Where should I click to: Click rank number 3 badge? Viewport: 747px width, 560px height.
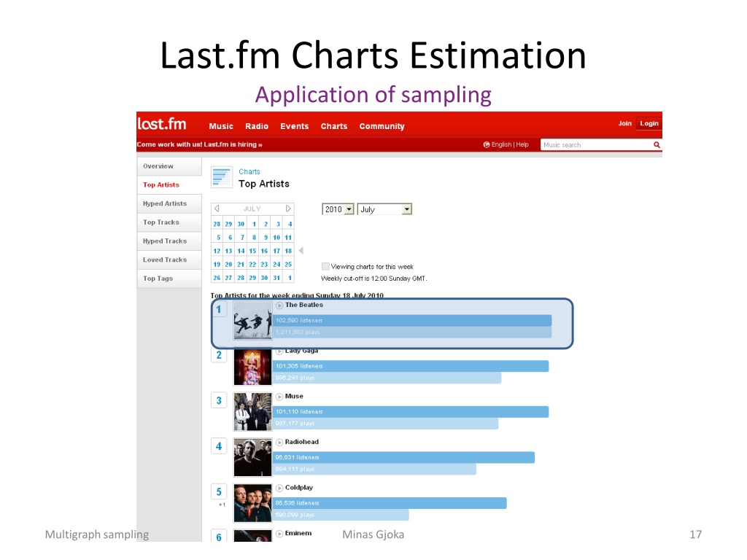pyautogui.click(x=219, y=400)
